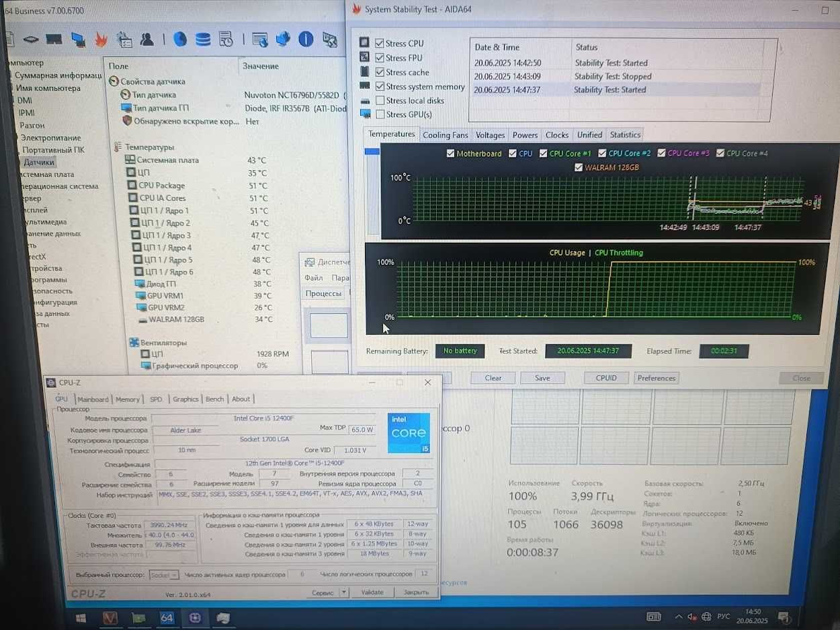840x630 pixels.
Task: Click the CPU-Z taskbar icon
Action: point(196,617)
